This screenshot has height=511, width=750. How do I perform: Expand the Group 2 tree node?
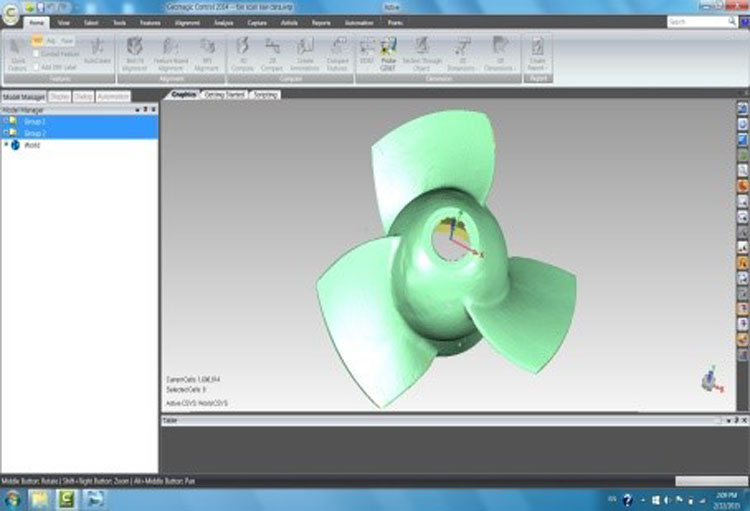coord(5,133)
